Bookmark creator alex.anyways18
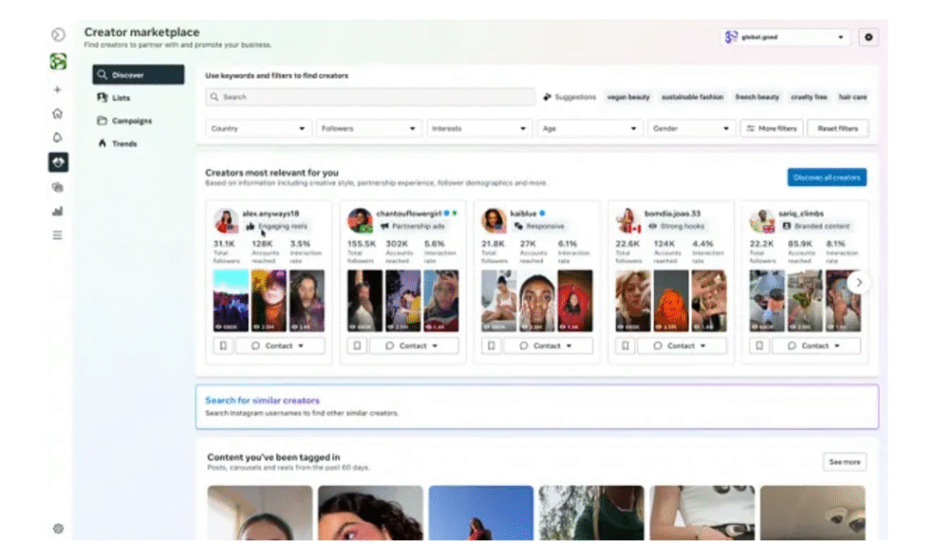This screenshot has width=934, height=560. [x=221, y=344]
